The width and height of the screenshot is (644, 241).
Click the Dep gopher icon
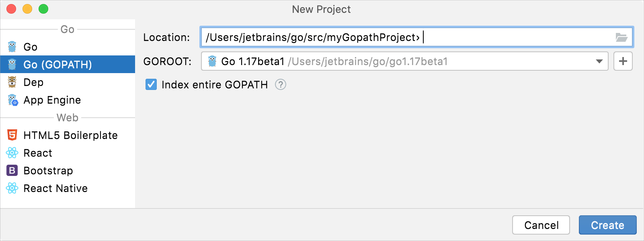pyautogui.click(x=12, y=82)
